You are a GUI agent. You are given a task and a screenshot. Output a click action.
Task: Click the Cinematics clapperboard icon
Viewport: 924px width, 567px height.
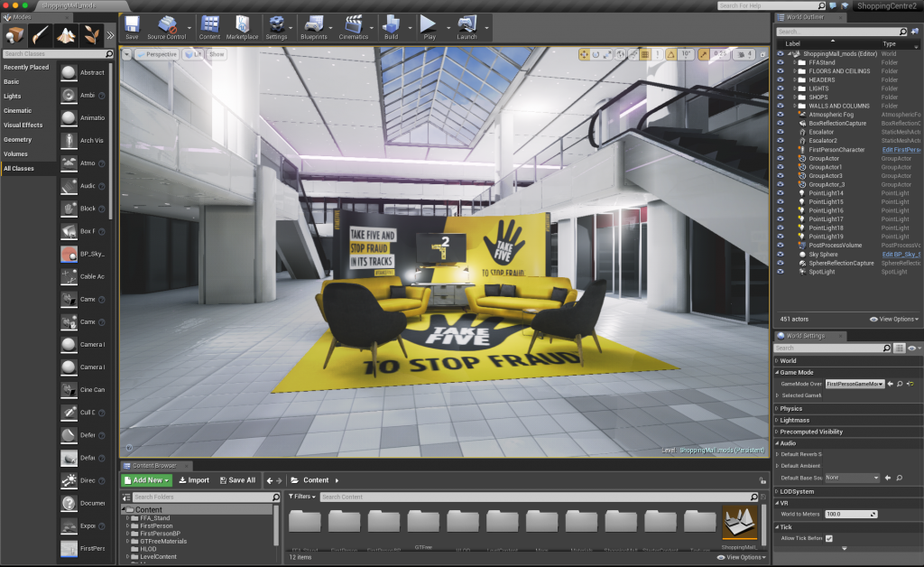pos(354,24)
